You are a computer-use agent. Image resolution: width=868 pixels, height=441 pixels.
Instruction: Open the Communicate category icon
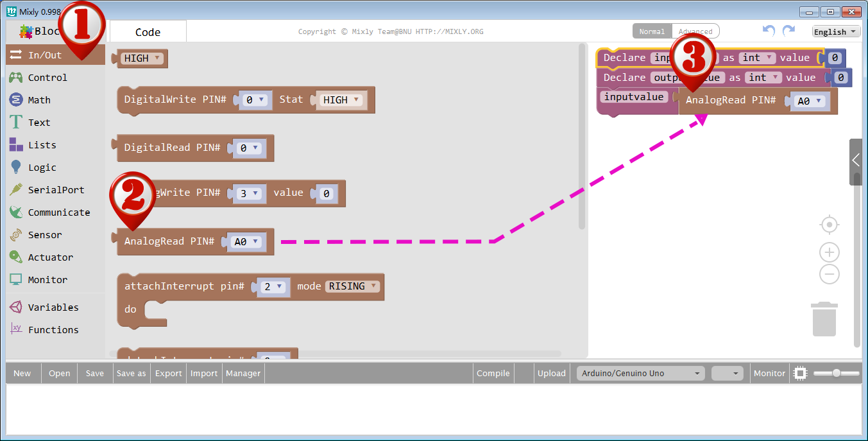16,212
